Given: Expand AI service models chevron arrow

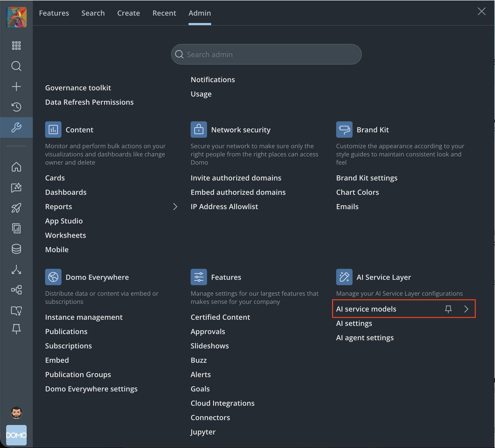Looking at the screenshot, I should coord(466,309).
